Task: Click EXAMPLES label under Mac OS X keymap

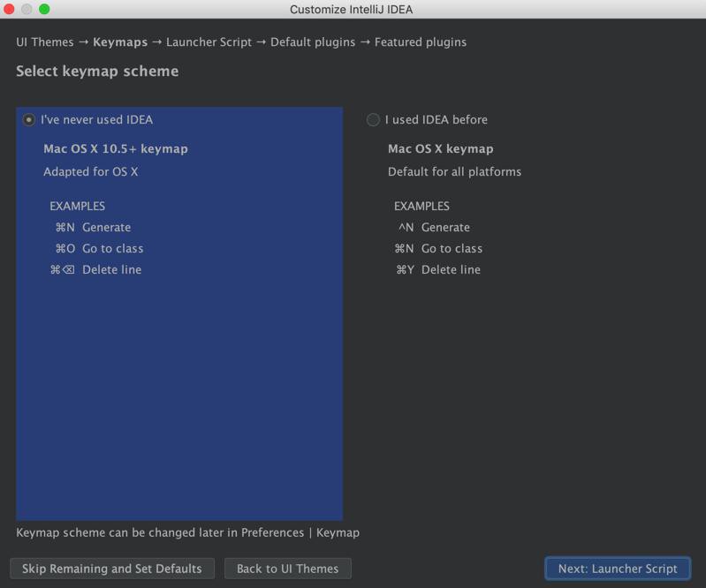Action: pyautogui.click(x=421, y=206)
